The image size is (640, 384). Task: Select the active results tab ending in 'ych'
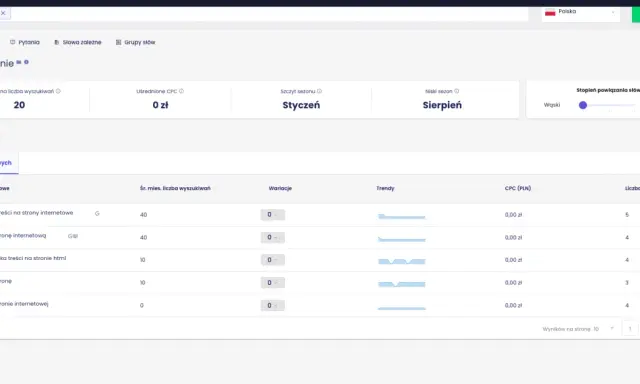click(x=8, y=163)
